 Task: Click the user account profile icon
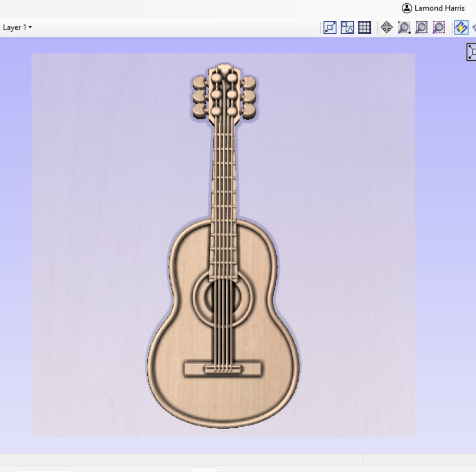click(407, 8)
